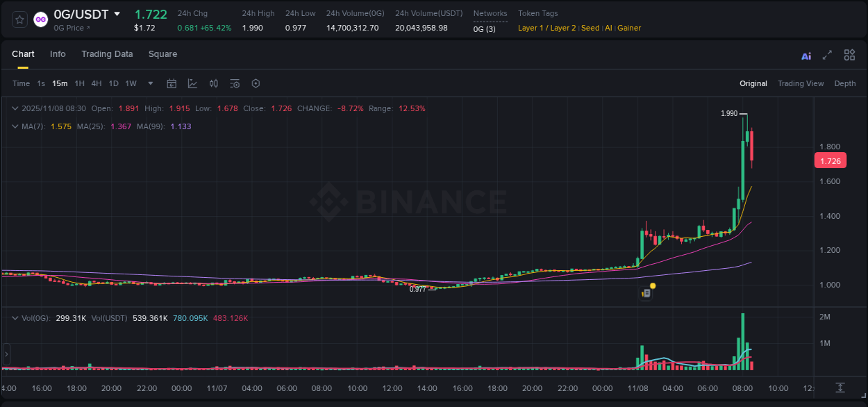Viewport: 868px width, 407px height.
Task: Switch to the Depth chart view
Action: click(x=845, y=83)
